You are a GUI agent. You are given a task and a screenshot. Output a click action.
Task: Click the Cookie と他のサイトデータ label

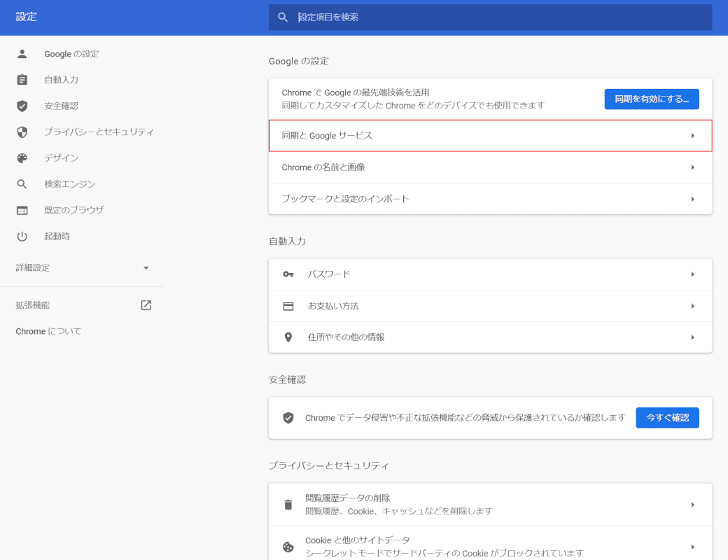[358, 540]
